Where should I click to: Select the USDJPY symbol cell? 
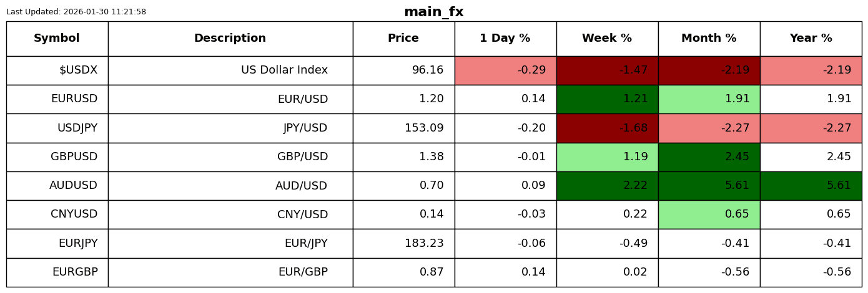[57, 128]
